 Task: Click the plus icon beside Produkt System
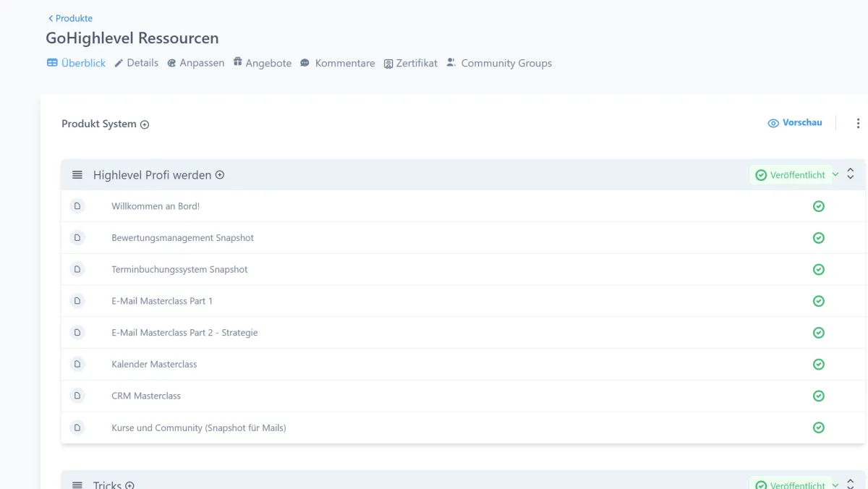[x=145, y=124]
